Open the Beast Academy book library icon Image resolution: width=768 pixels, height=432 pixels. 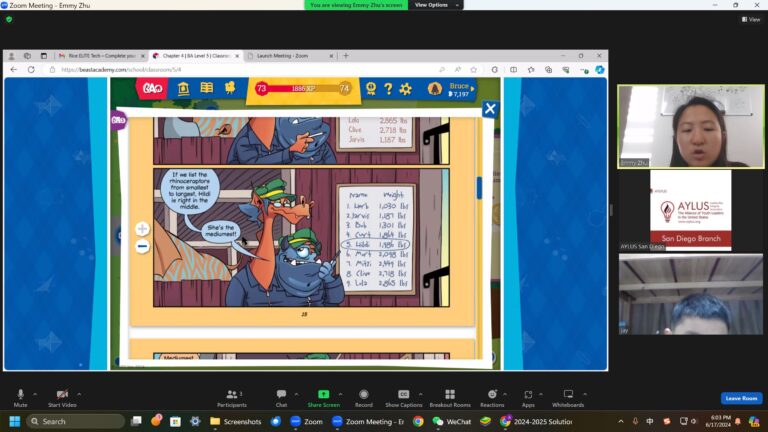pos(207,88)
